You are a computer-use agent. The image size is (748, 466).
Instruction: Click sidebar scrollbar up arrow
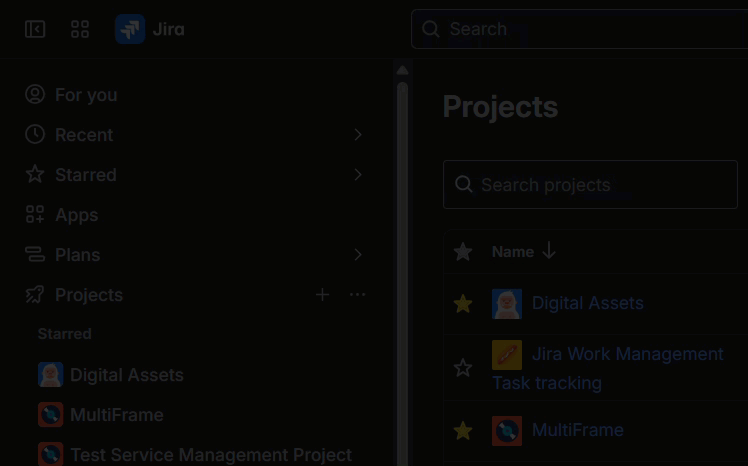[402, 70]
